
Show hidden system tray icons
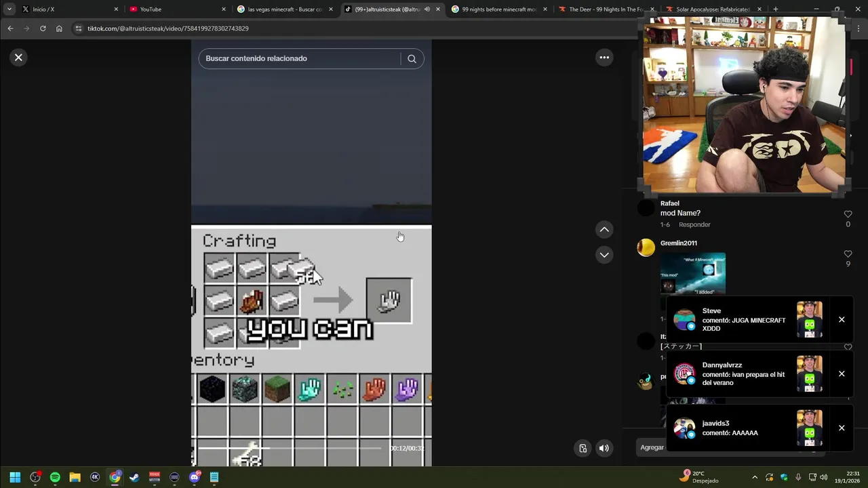[755, 477]
